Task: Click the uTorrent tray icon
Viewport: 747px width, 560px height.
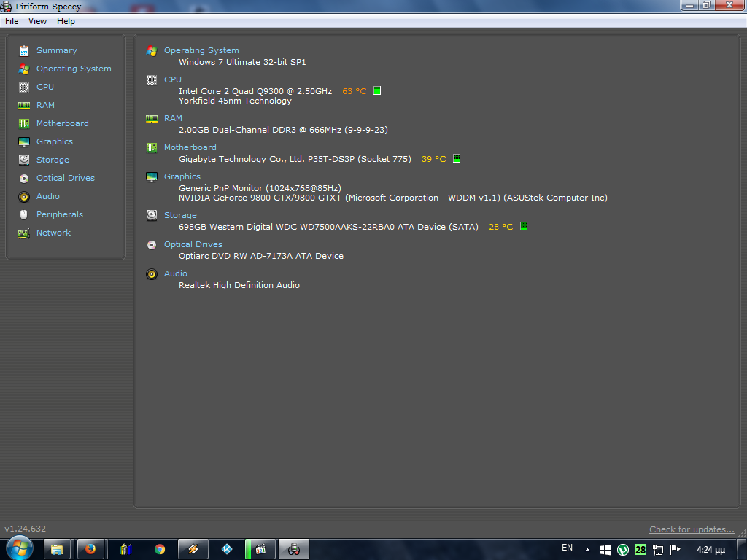Action: pyautogui.click(x=623, y=550)
